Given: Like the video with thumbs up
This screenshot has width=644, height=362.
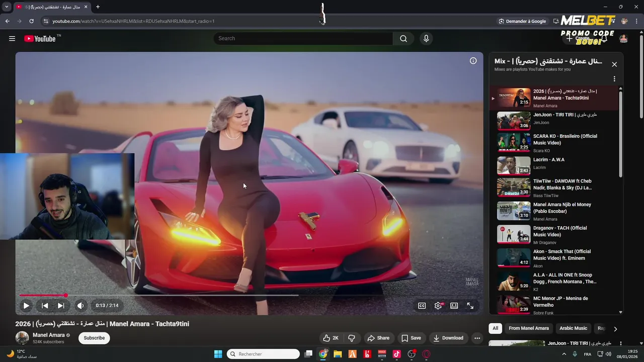Looking at the screenshot, I should pyautogui.click(x=331, y=338).
